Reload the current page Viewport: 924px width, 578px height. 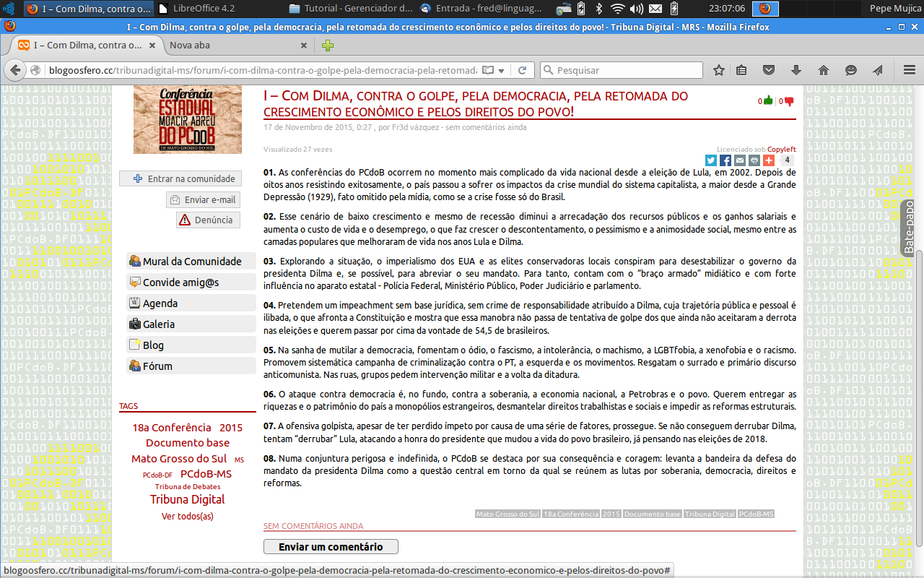(522, 70)
